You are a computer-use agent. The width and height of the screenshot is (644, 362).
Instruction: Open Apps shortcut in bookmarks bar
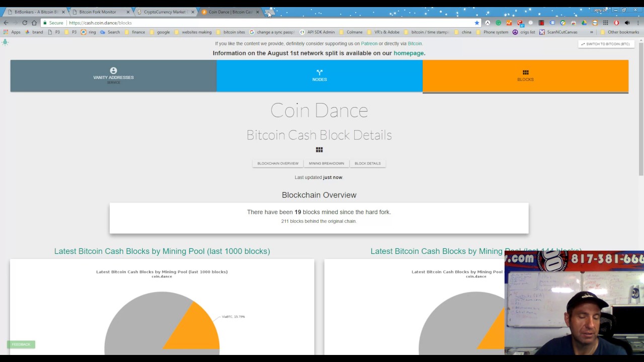[13, 32]
